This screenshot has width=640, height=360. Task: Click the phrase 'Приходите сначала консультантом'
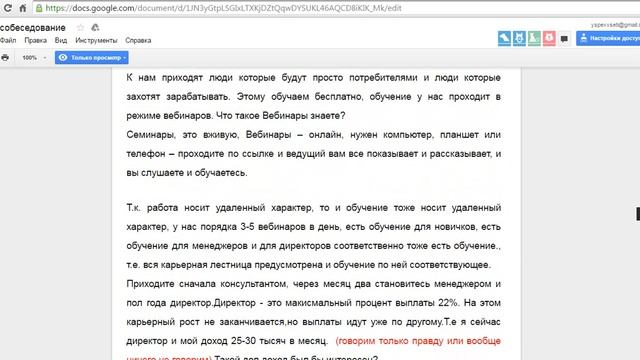[x=207, y=284]
